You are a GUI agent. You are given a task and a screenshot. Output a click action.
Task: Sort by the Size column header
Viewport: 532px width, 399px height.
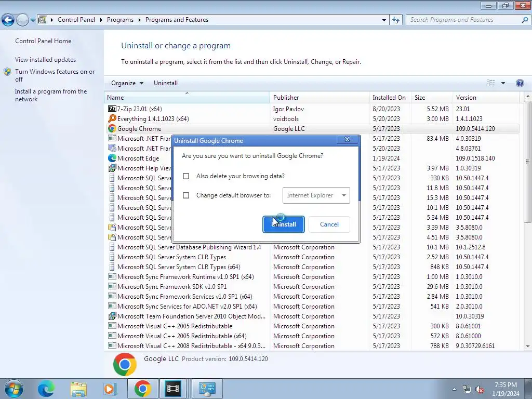tap(432, 97)
